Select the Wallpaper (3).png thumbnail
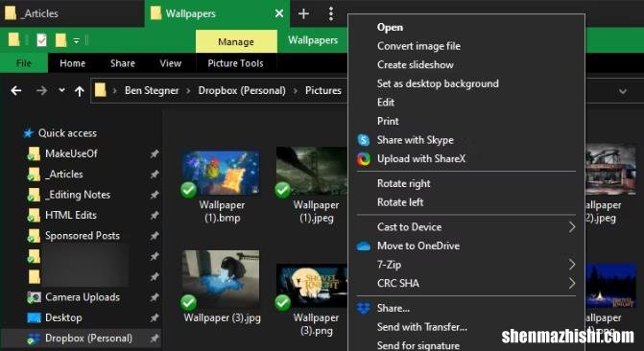The width and height of the screenshot is (644, 351). (312, 286)
